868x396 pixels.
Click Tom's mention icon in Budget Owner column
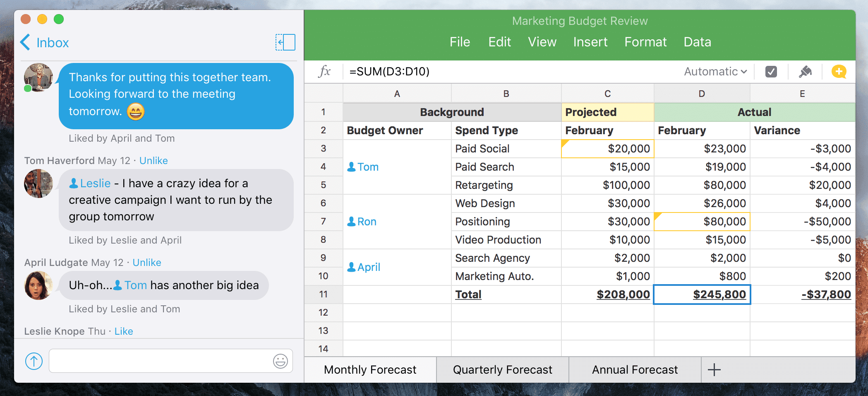pyautogui.click(x=351, y=167)
